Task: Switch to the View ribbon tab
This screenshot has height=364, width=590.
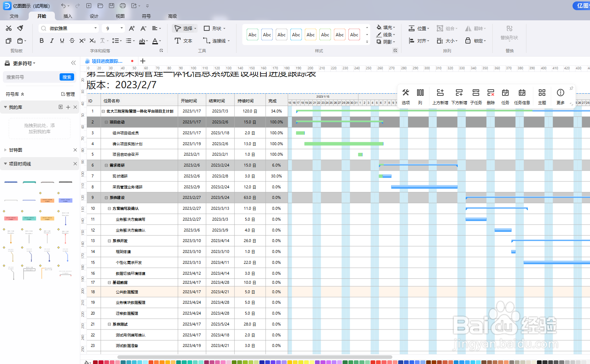Action: click(120, 16)
